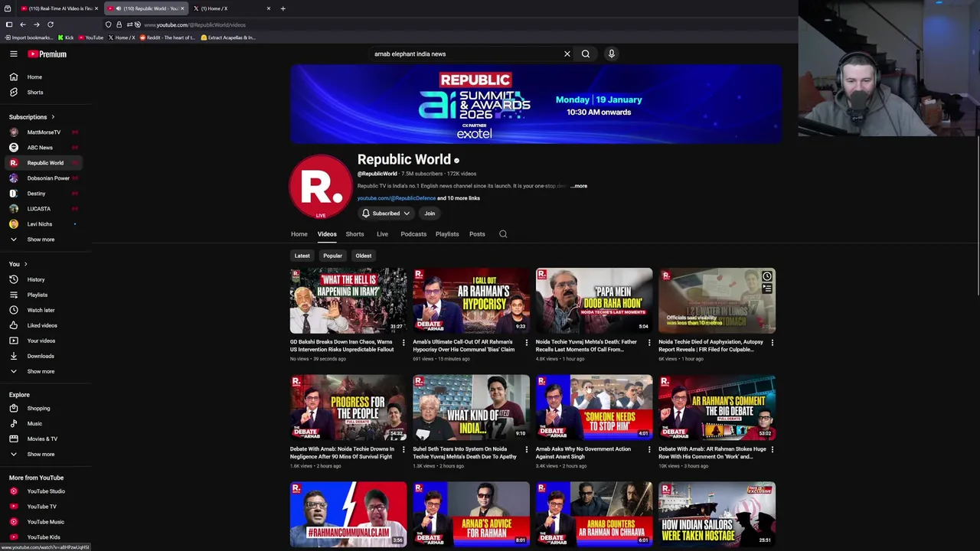
Task: Open the channel Podcasts tab
Action: 413,234
